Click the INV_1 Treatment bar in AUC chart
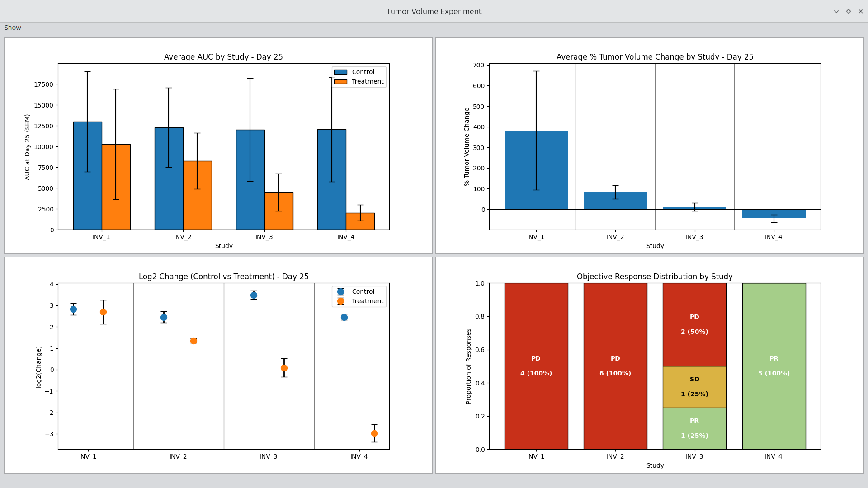The width and height of the screenshot is (868, 488). 116,187
